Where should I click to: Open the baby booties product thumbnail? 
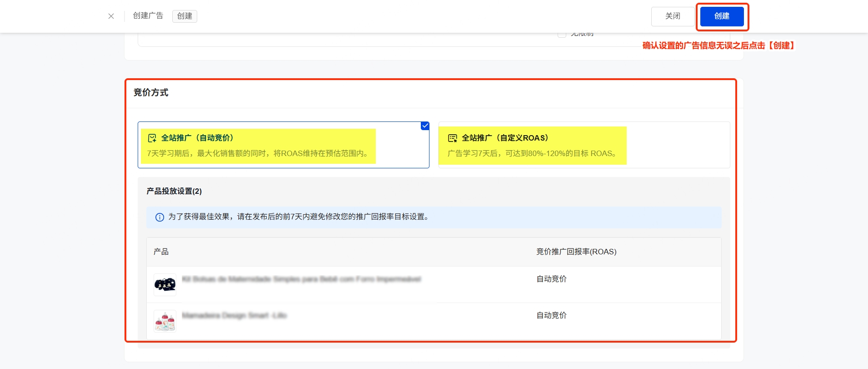(x=165, y=285)
